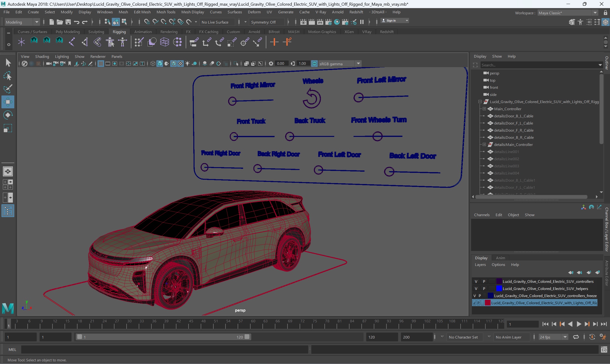Click the MEL script language button
This screenshot has width=610, height=364.
pyautogui.click(x=12, y=349)
